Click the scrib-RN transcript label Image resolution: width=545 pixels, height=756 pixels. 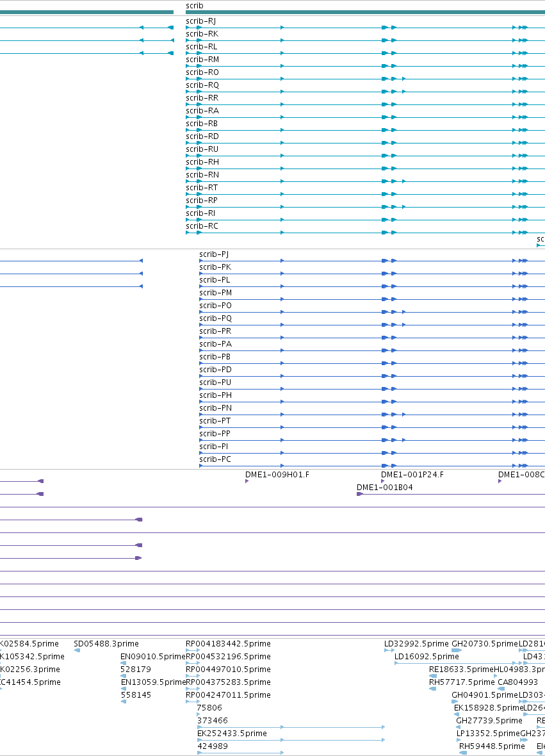[202, 175]
